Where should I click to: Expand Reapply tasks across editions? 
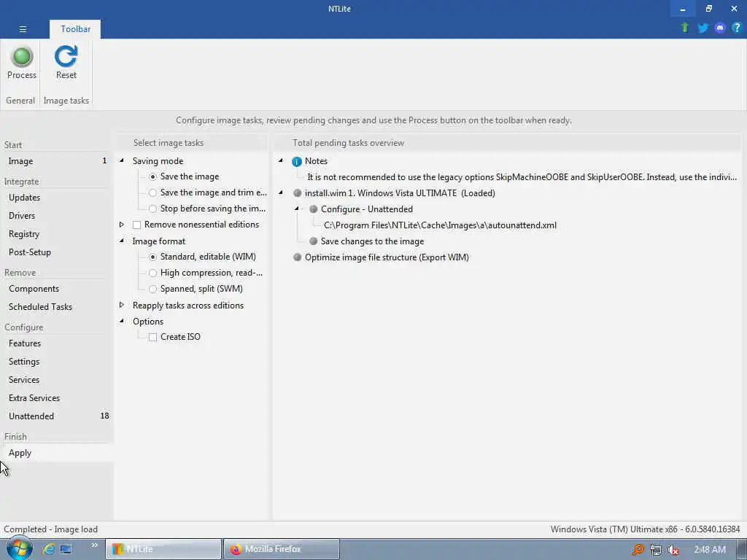122,305
